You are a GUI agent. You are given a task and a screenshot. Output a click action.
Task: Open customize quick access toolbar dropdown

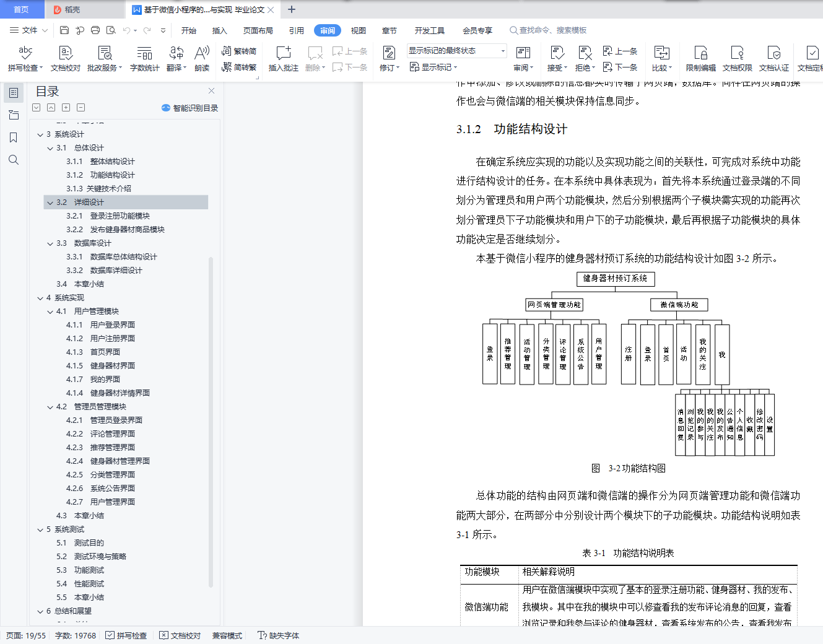pos(163,30)
